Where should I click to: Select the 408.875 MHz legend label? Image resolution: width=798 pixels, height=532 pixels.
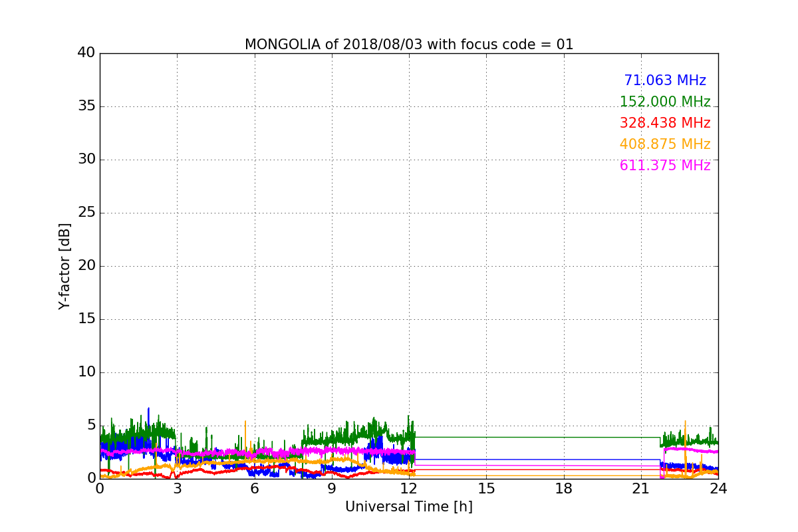665,144
